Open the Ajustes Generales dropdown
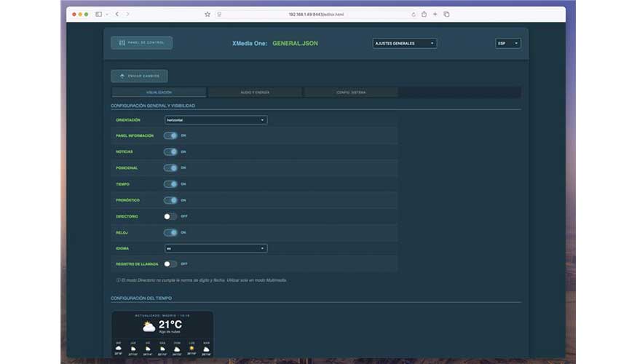 pos(405,43)
